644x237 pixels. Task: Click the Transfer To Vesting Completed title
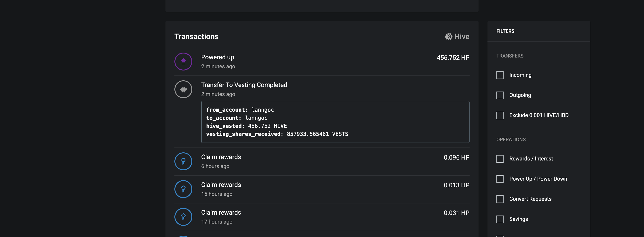coord(244,85)
